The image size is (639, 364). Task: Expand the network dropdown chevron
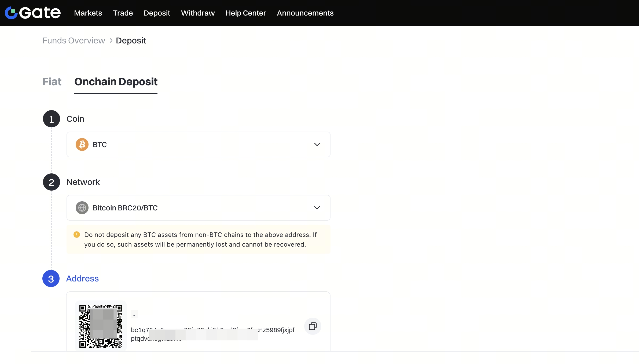point(317,208)
